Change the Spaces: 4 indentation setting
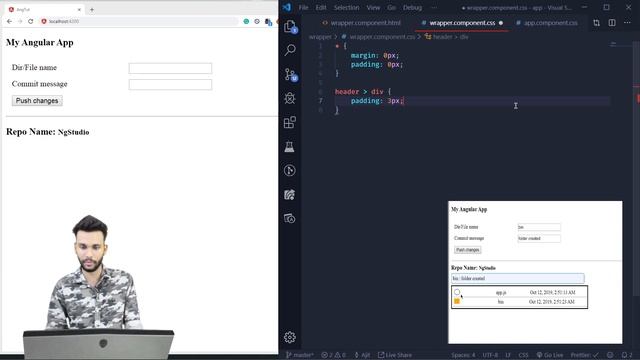Image resolution: width=640 pixels, height=360 pixels. point(463,355)
